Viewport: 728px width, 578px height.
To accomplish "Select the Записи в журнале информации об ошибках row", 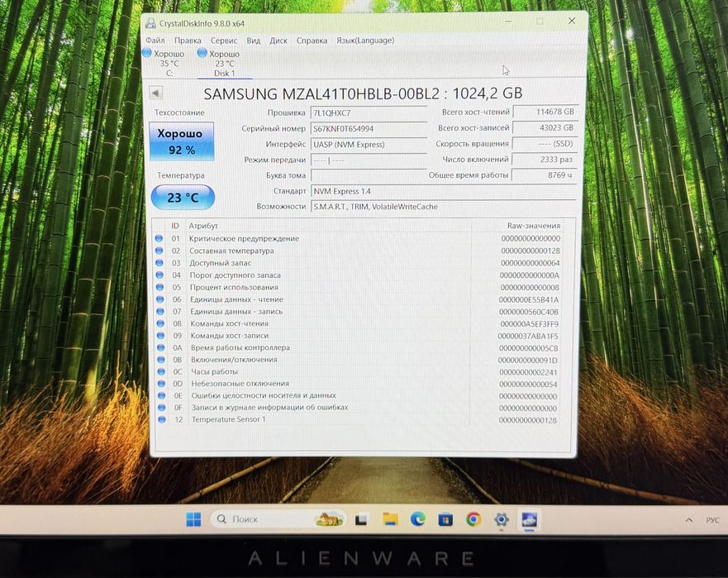I will click(x=359, y=408).
